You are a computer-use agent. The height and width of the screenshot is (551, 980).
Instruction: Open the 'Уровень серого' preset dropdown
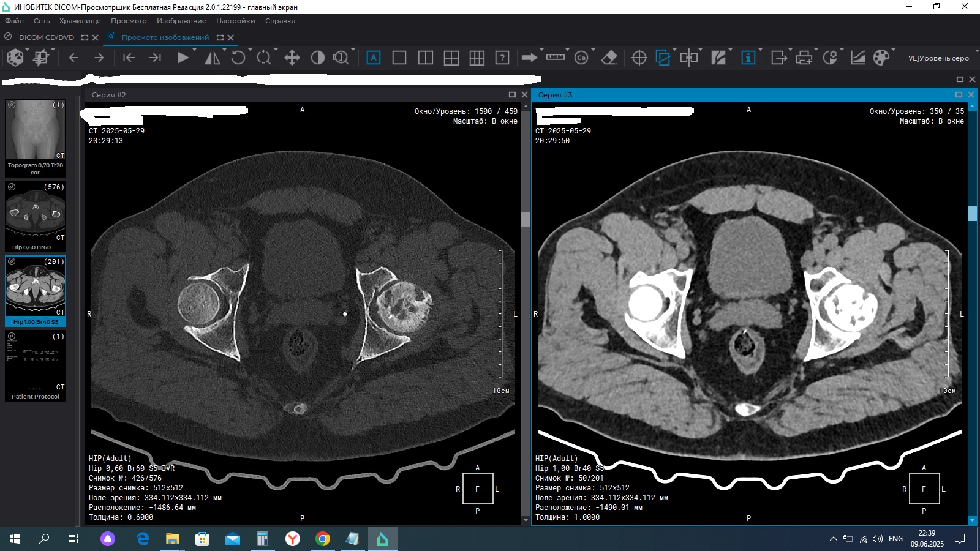tap(939, 58)
